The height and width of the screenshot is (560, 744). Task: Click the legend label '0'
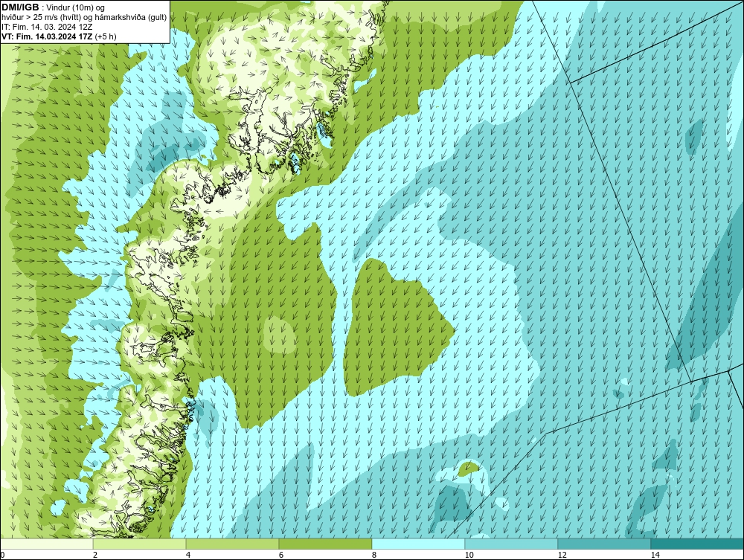pyautogui.click(x=2, y=555)
